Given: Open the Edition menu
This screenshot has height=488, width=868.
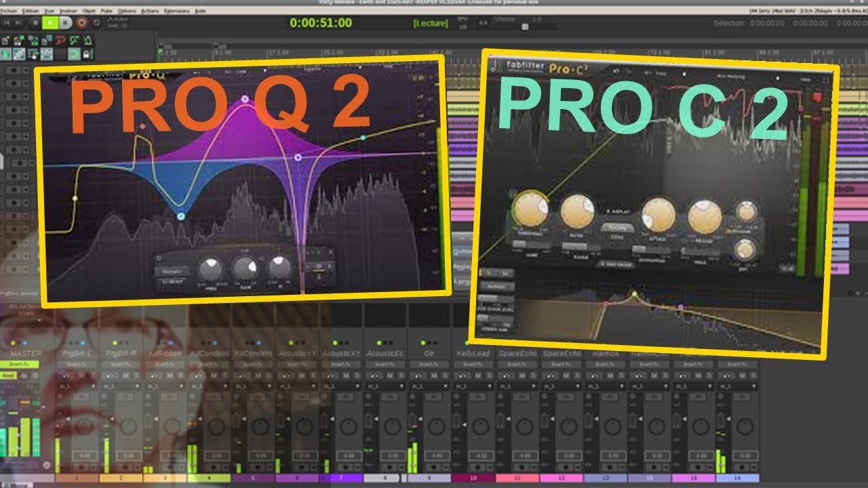Looking at the screenshot, I should pos(31,11).
